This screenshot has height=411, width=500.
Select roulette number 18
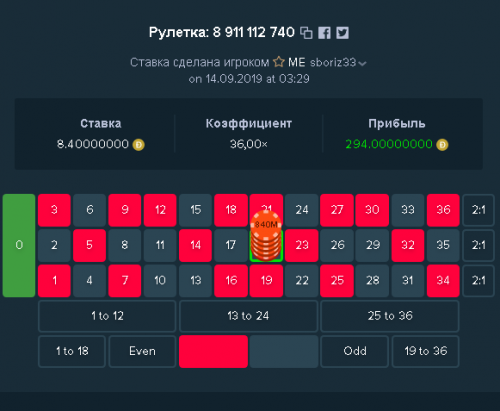pos(231,210)
